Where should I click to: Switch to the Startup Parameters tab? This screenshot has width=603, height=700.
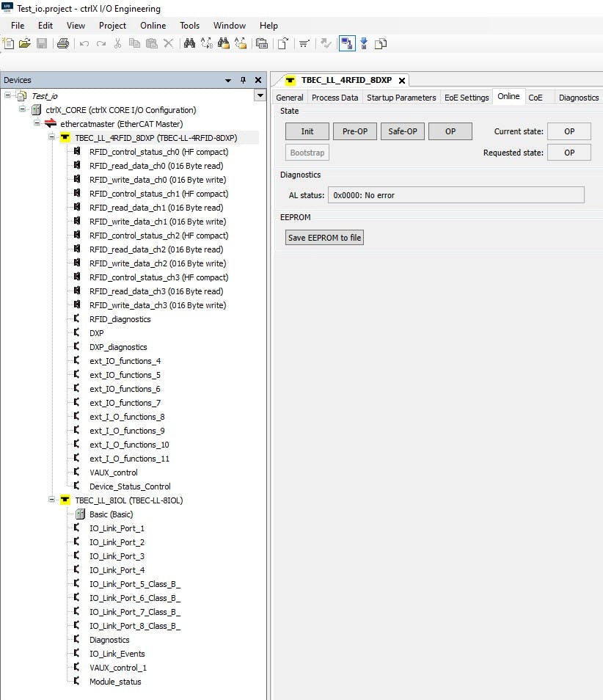click(401, 98)
